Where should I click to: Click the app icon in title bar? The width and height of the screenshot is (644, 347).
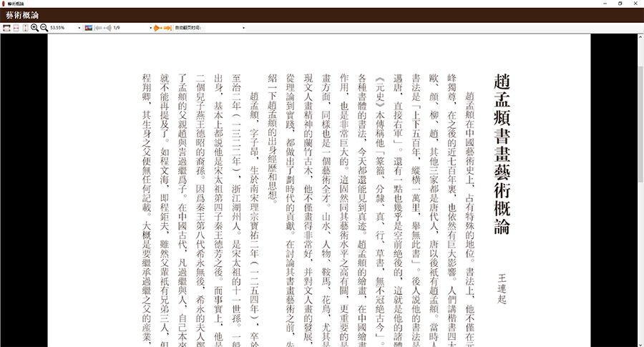pyautogui.click(x=4, y=4)
